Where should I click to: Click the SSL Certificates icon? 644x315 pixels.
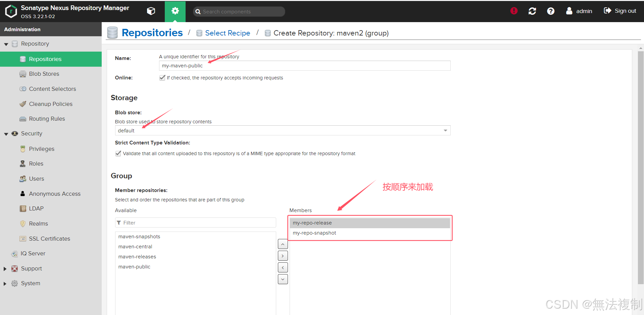22,239
